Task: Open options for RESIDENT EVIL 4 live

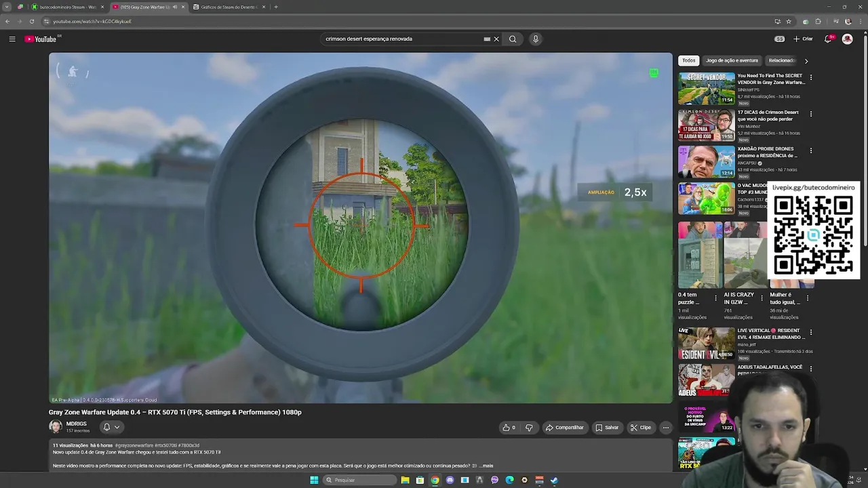Action: click(810, 332)
